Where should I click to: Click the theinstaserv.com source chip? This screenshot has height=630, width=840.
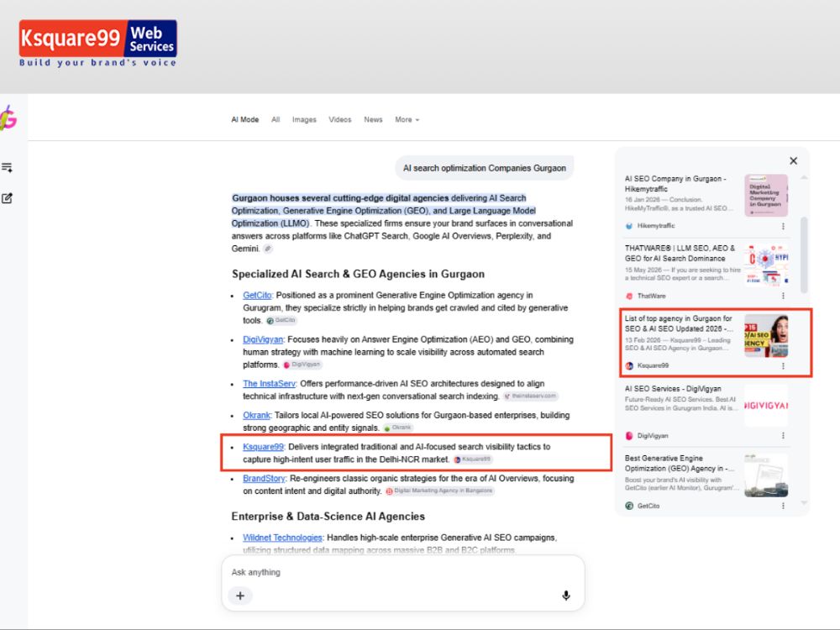530,396
